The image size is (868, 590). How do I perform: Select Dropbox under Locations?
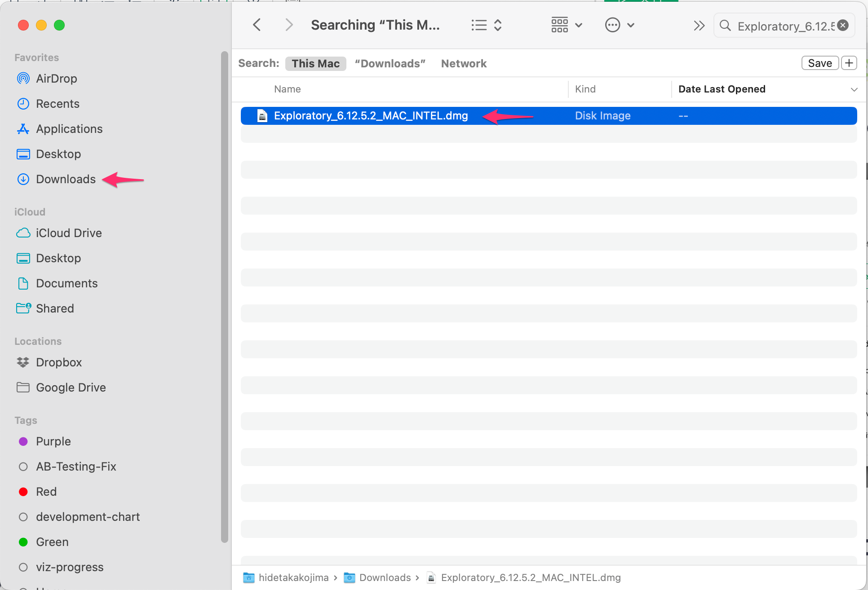click(59, 362)
